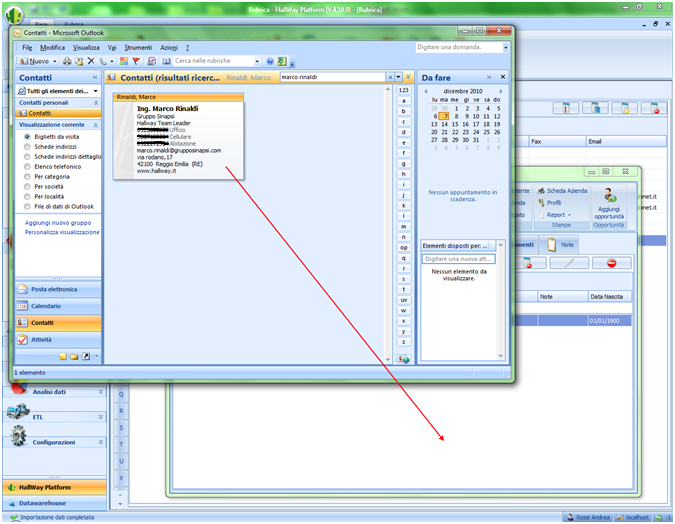Click the Configurazioni gear icon in HallWay sidebar
This screenshot has height=524, width=675.
[x=19, y=436]
